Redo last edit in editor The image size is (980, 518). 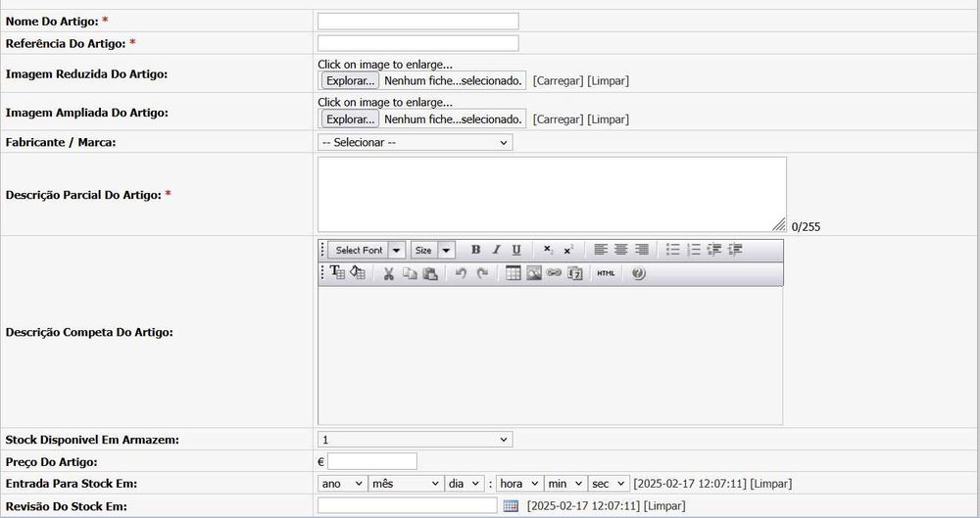[x=482, y=273]
